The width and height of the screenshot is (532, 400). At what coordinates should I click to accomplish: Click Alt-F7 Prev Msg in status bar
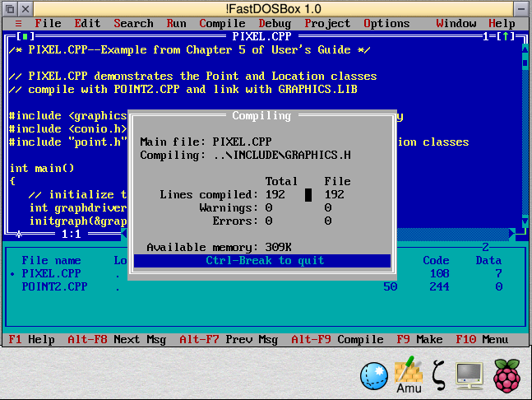[x=229, y=340]
